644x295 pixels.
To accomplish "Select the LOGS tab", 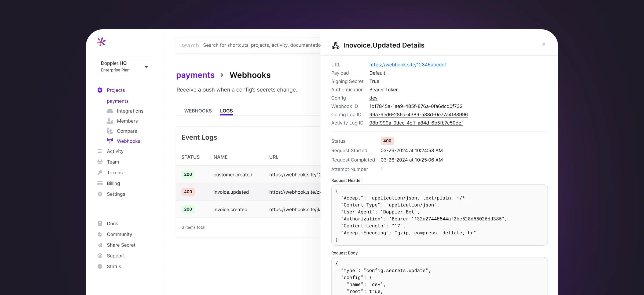I will [226, 111].
